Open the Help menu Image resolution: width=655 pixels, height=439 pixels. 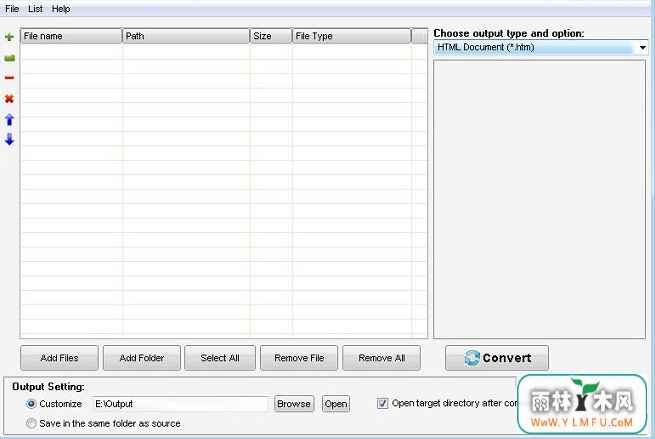coord(61,9)
